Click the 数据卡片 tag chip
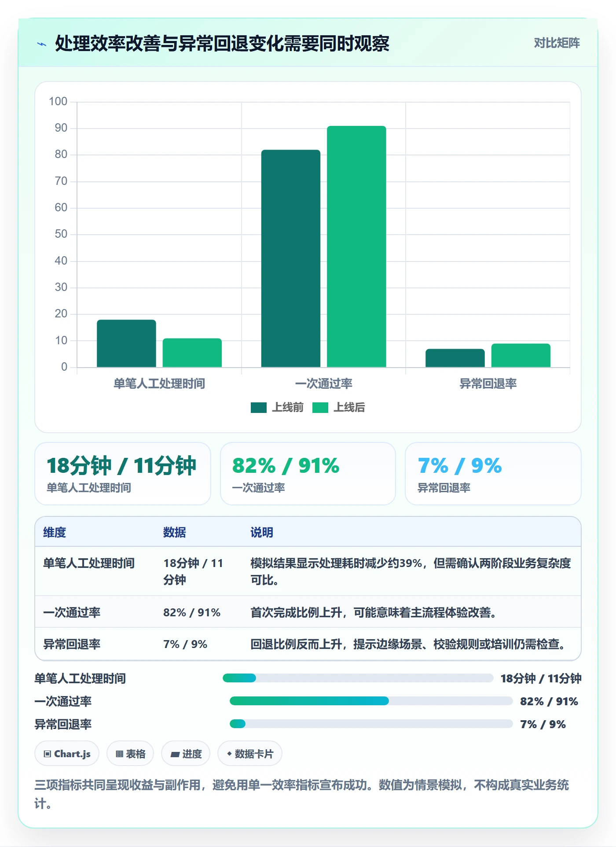Screen dimensions: 616x847 click(250, 754)
